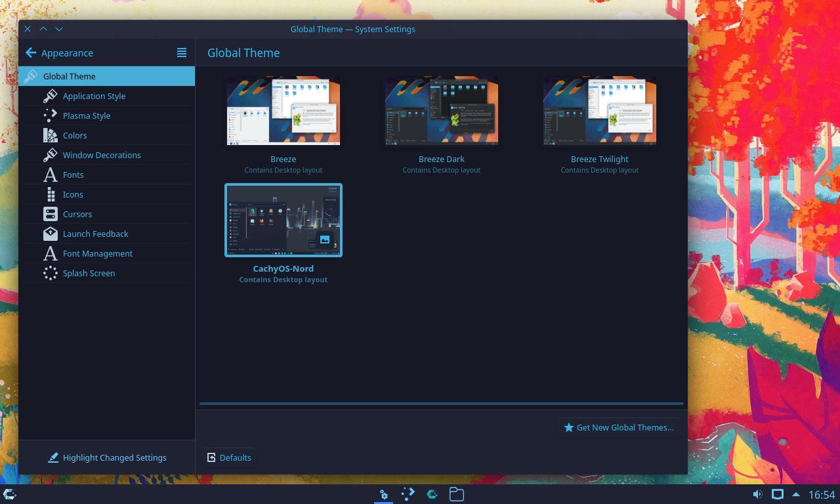Click the Font Management icon
This screenshot has height=504, width=840.
coord(51,253)
